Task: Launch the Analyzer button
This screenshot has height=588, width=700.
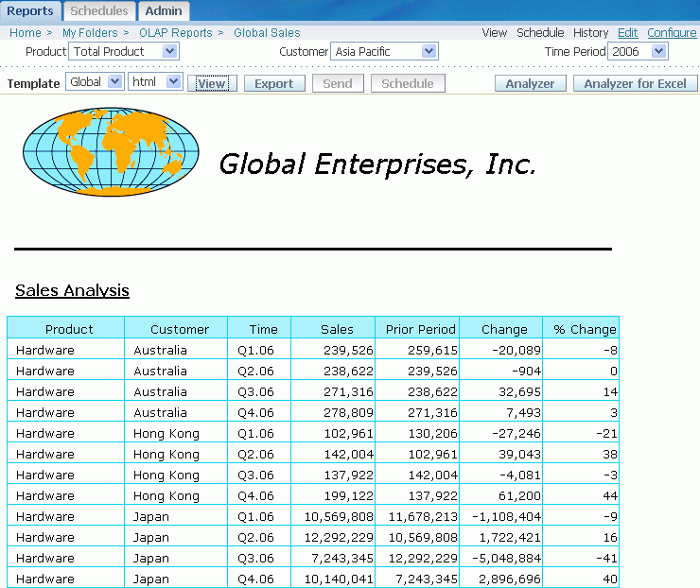Action: tap(530, 83)
